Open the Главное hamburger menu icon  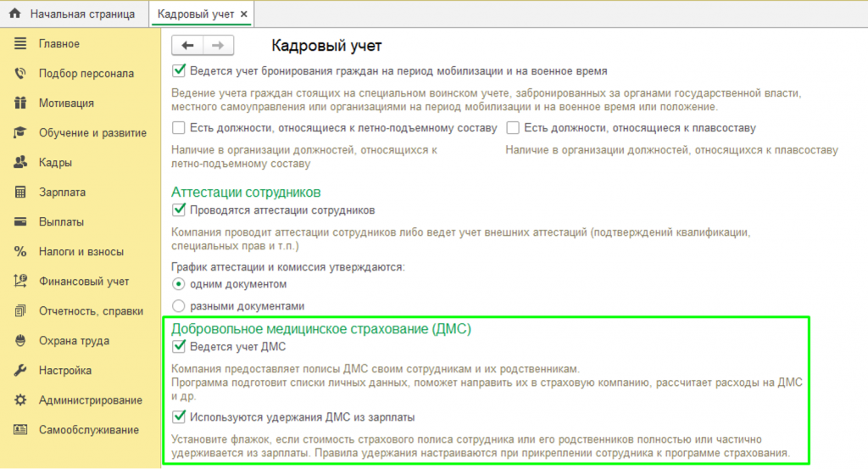20,43
